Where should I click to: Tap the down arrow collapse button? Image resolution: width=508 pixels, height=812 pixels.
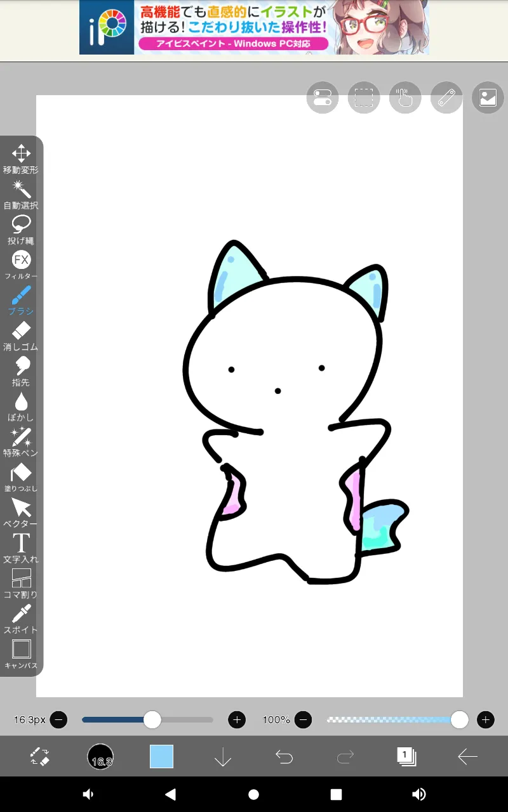223,756
